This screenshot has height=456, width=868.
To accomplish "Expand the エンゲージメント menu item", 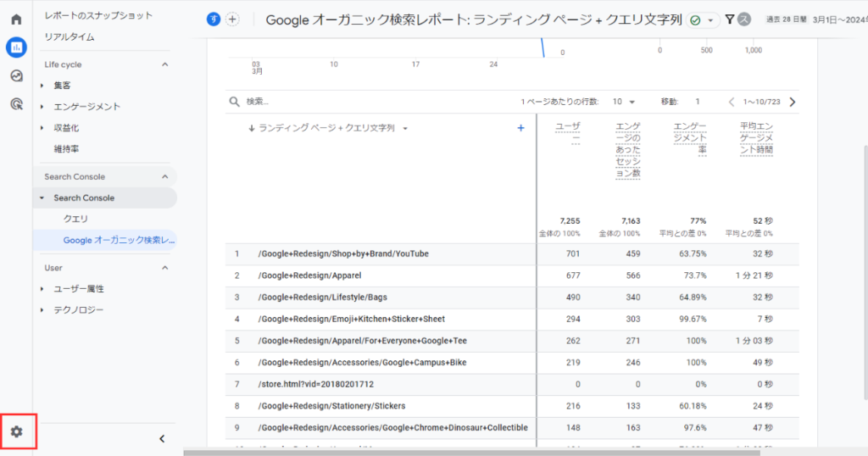I will tap(42, 107).
